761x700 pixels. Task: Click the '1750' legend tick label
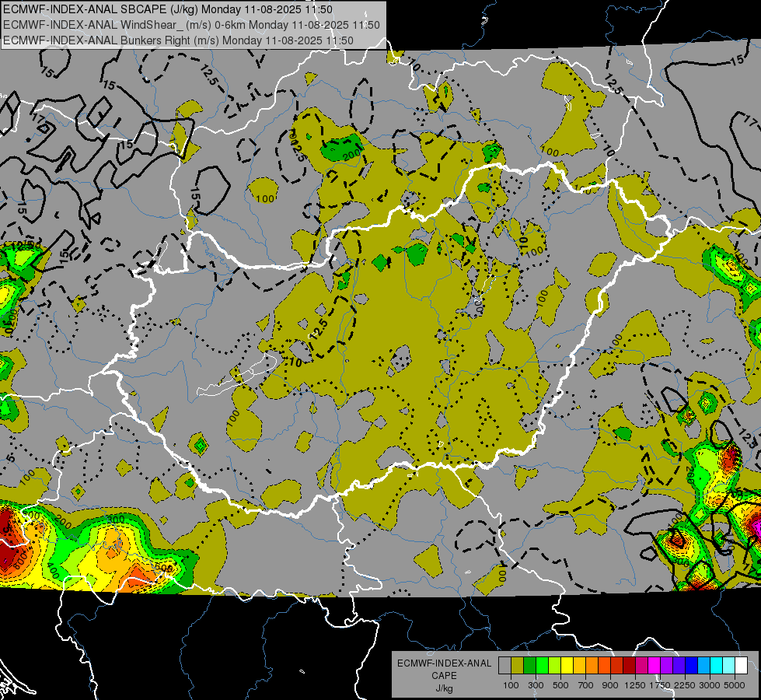661,685
